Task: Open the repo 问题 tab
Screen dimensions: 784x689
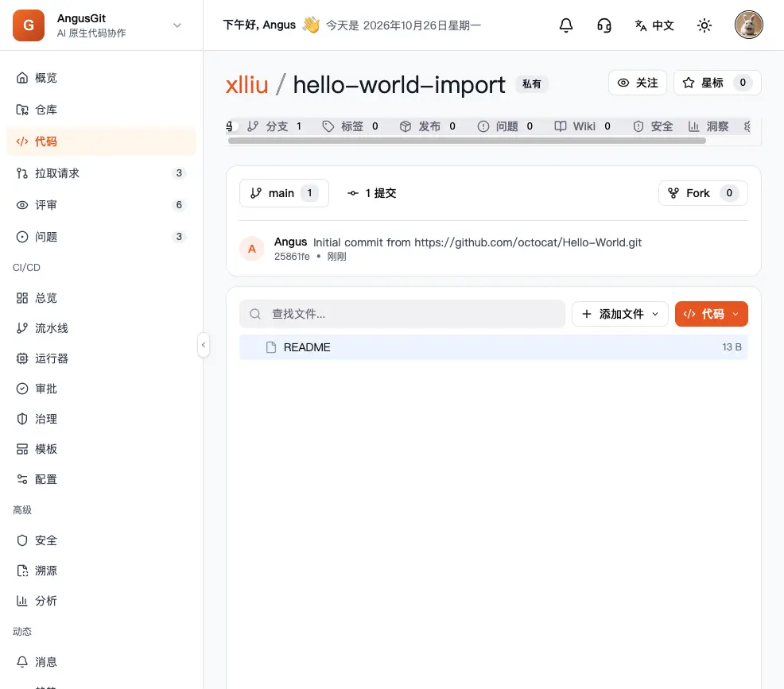Action: point(505,126)
